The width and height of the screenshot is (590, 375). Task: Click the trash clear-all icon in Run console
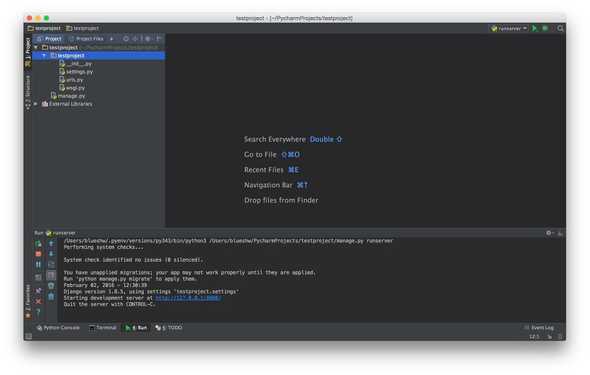click(x=51, y=297)
